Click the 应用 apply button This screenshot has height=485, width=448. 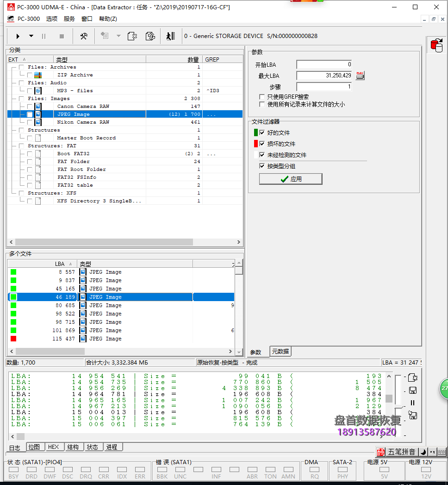coord(291,179)
